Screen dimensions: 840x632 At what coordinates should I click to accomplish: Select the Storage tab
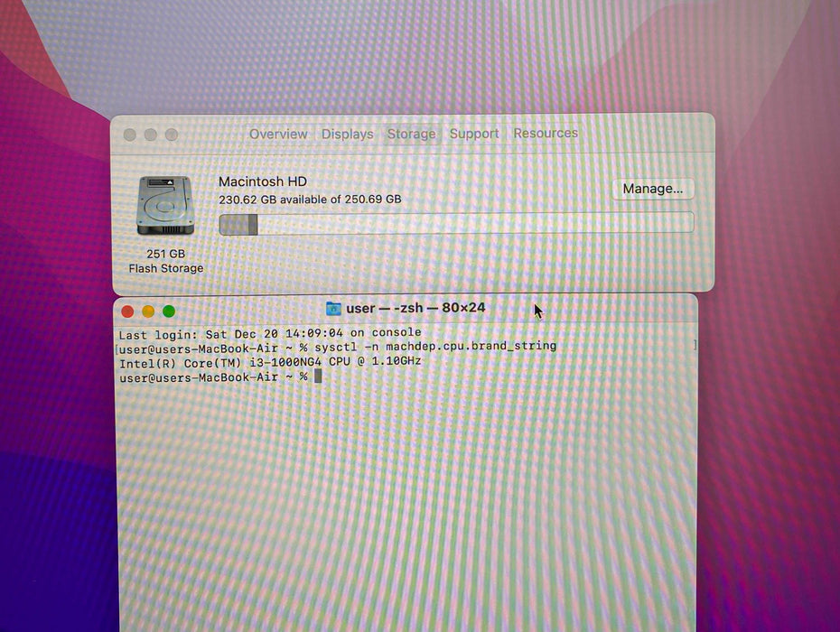point(412,134)
